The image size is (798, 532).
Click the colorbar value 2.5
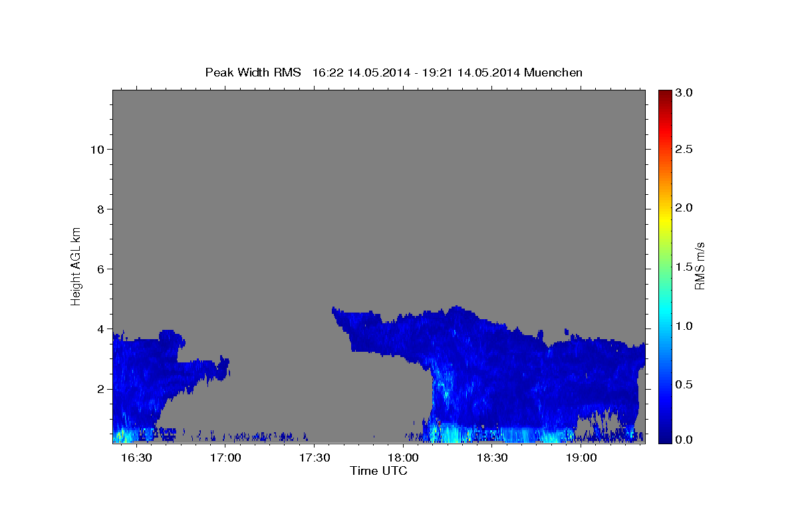point(683,150)
